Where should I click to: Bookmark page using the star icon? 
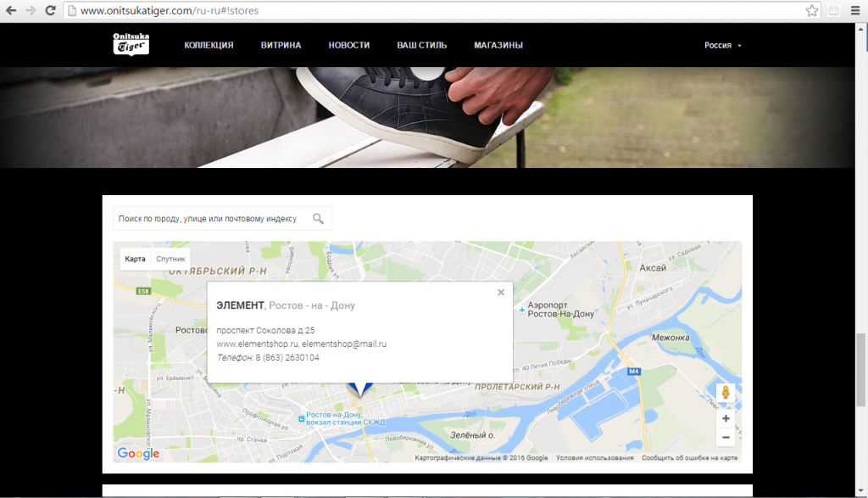811,11
